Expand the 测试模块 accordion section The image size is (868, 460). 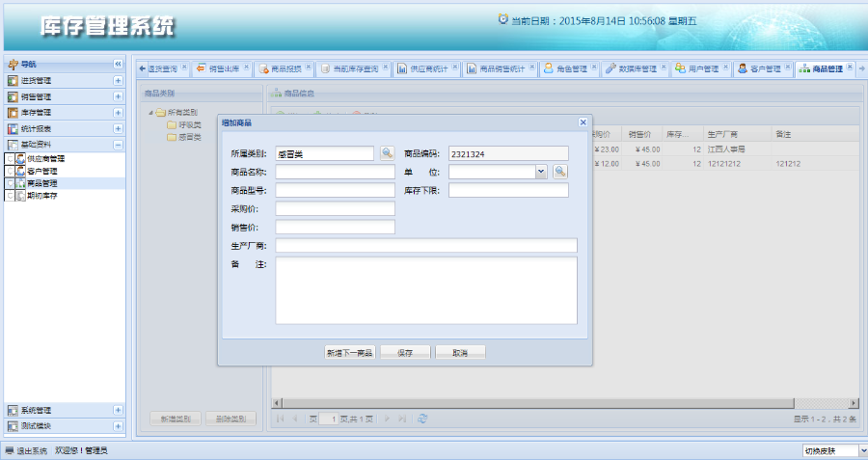[x=118, y=426]
